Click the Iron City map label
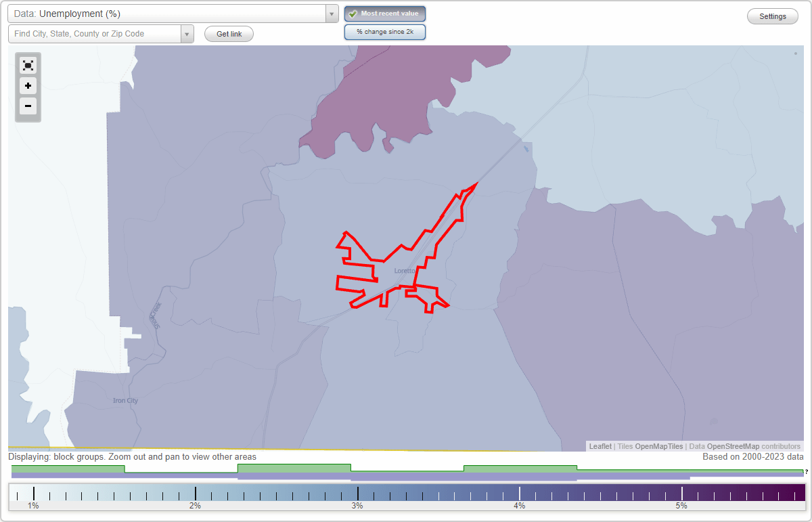Screen dimensions: 812x522 click(x=125, y=401)
